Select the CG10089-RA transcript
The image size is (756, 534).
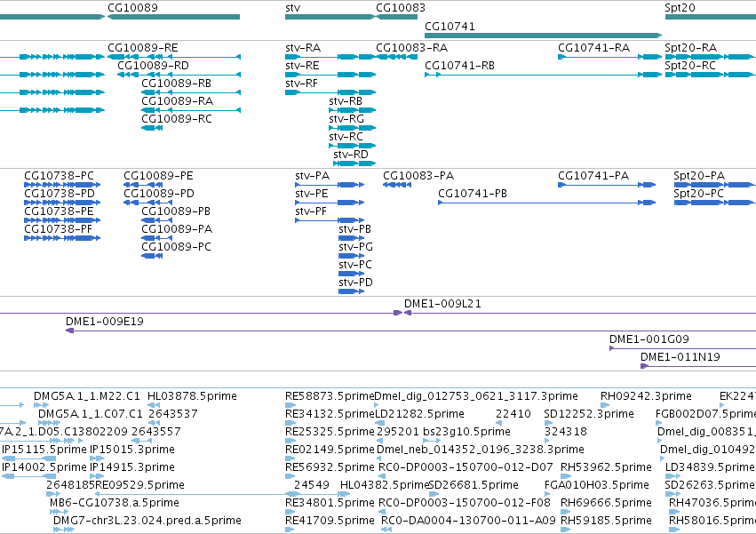tap(191, 110)
